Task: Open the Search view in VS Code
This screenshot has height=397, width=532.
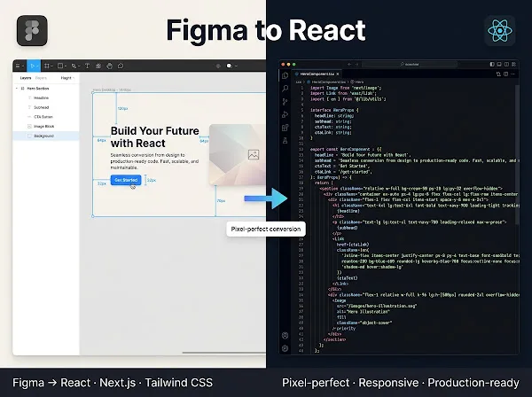Action: pos(285,89)
